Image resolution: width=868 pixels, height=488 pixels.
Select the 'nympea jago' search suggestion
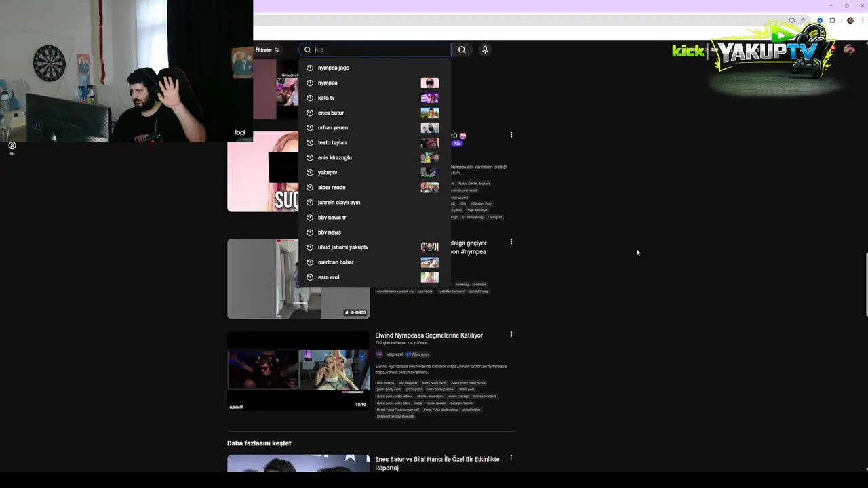[374, 68]
